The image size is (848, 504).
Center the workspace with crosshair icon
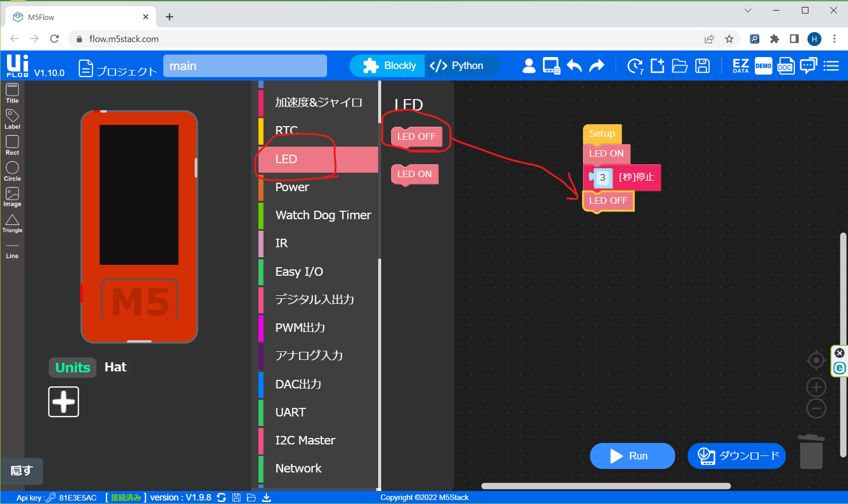[x=816, y=360]
